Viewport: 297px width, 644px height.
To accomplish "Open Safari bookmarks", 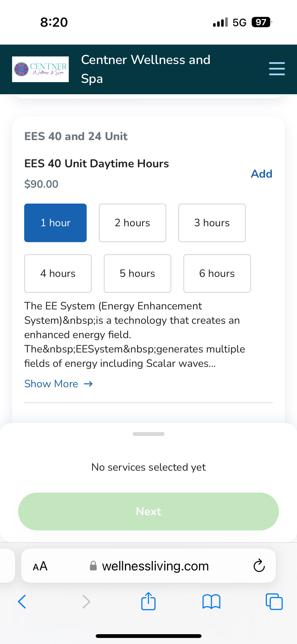I will pyautogui.click(x=211, y=602).
